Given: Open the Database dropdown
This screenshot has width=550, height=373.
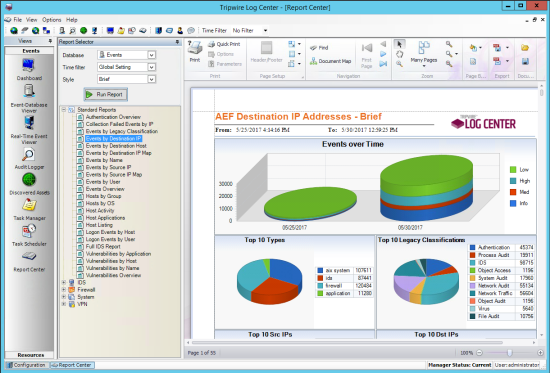Looking at the screenshot, I should [152, 55].
